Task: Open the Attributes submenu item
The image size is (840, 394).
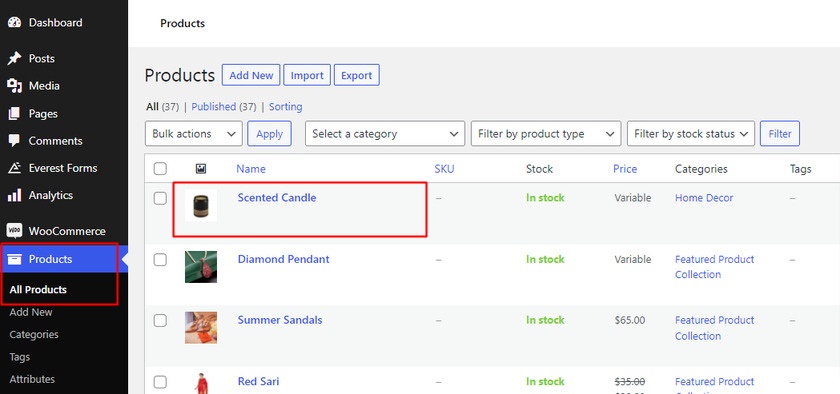Action: (x=32, y=379)
